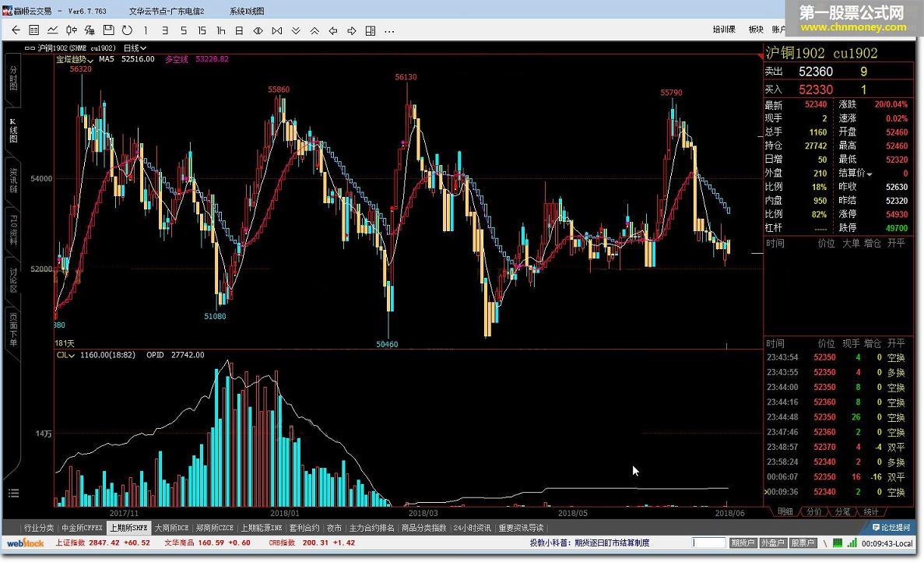Click the green grid status icon
This screenshot has width=924, height=562.
coord(838,543)
